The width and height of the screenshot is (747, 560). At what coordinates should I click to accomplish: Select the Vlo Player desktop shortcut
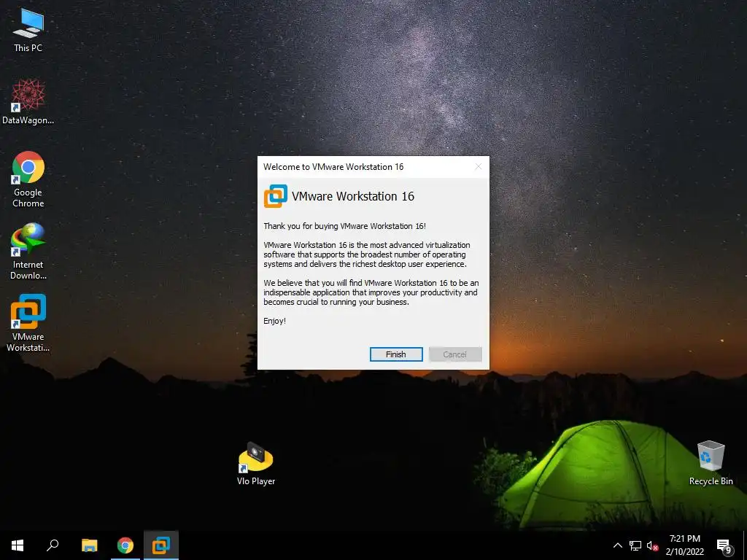pyautogui.click(x=256, y=464)
